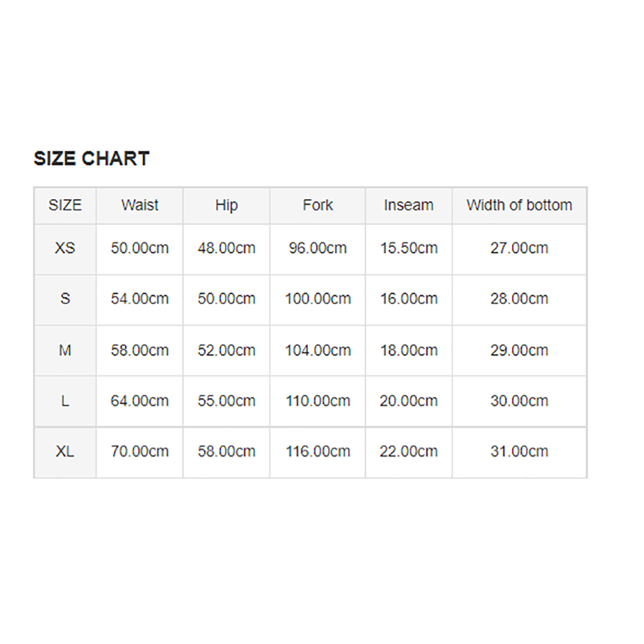Click the 70.00cm waist cell

[x=140, y=452]
